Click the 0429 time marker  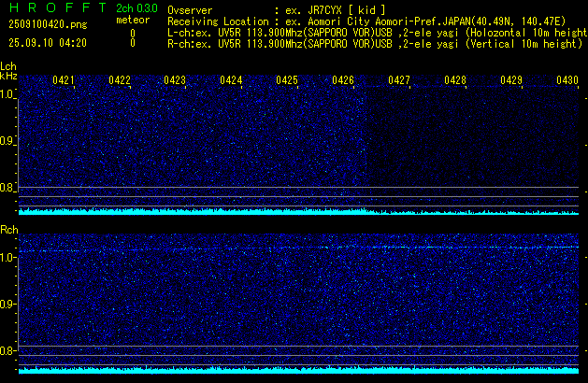511,80
